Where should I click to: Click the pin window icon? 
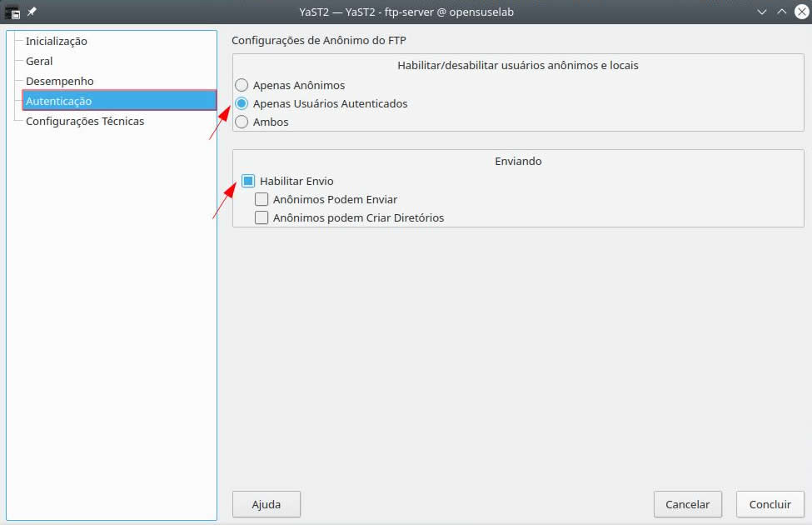pyautogui.click(x=32, y=12)
